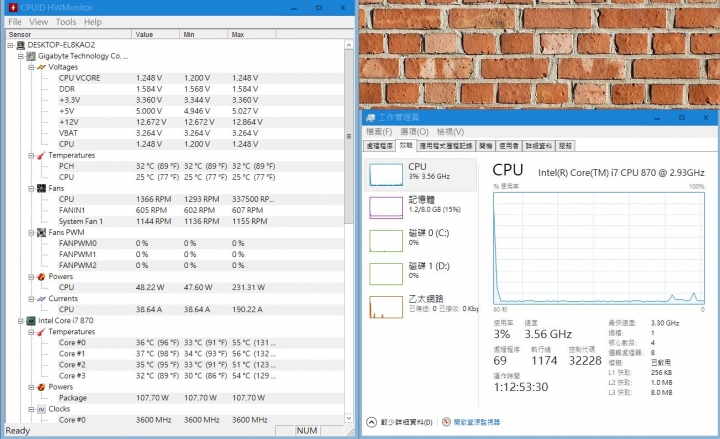This screenshot has width=720, height=439.
Task: Select the 記憶體 memory thumbnail
Action: click(x=386, y=208)
